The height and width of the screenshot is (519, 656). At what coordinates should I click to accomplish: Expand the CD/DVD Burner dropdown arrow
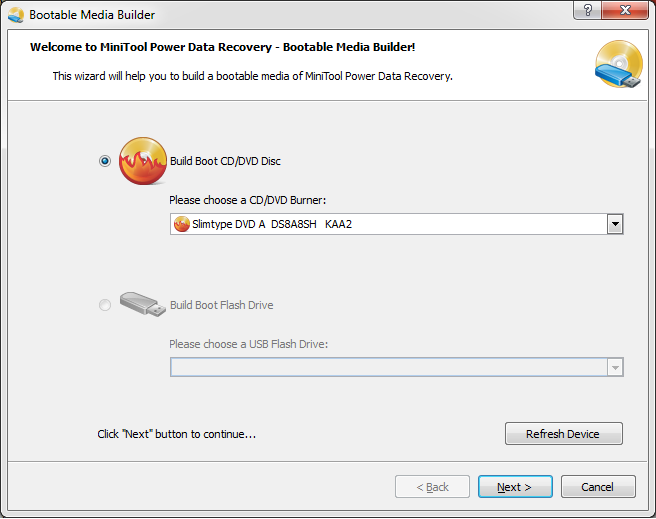(x=615, y=224)
